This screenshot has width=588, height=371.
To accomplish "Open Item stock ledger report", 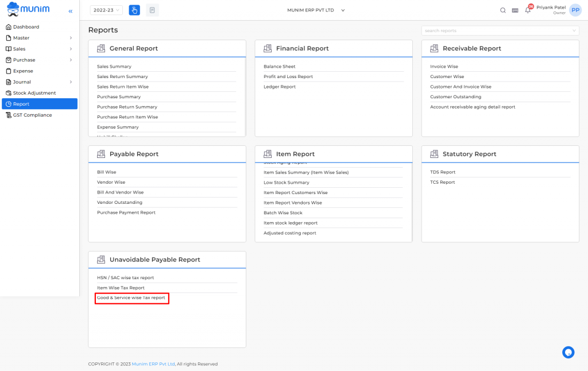I will click(x=290, y=223).
